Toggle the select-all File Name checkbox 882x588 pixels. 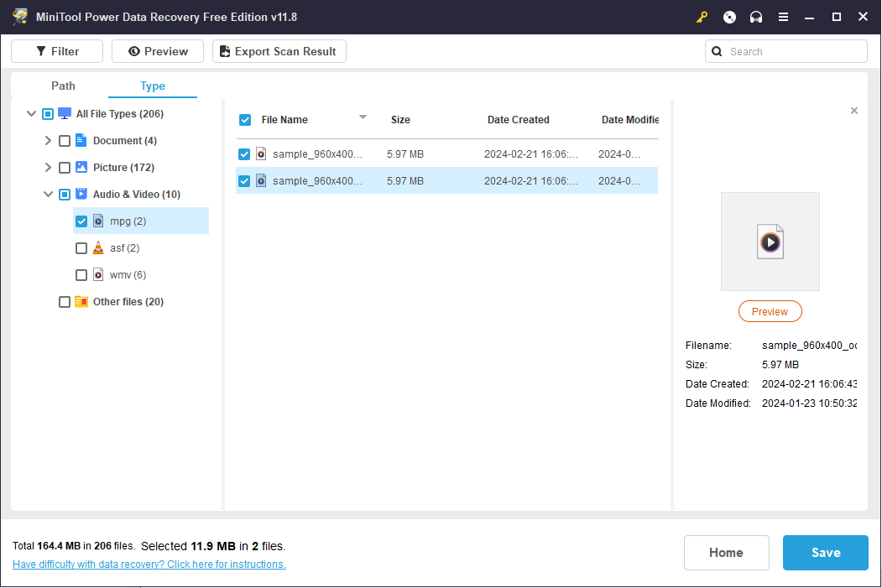pos(245,120)
